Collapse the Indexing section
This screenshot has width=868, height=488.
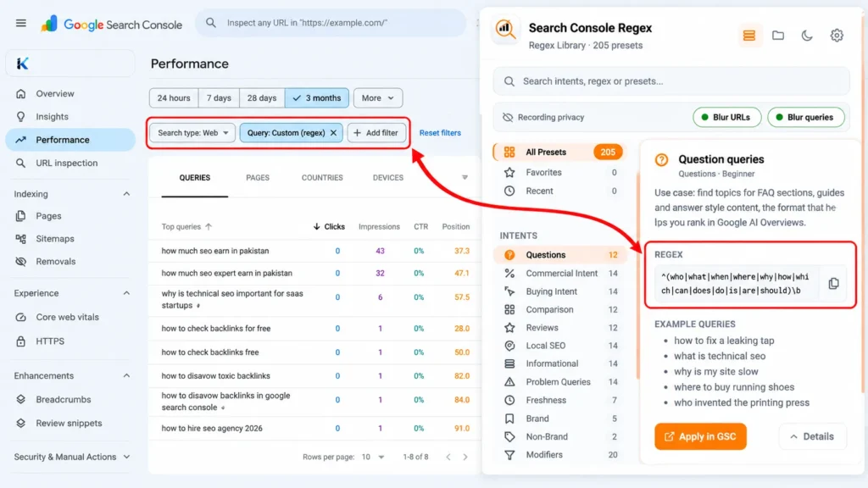(126, 194)
